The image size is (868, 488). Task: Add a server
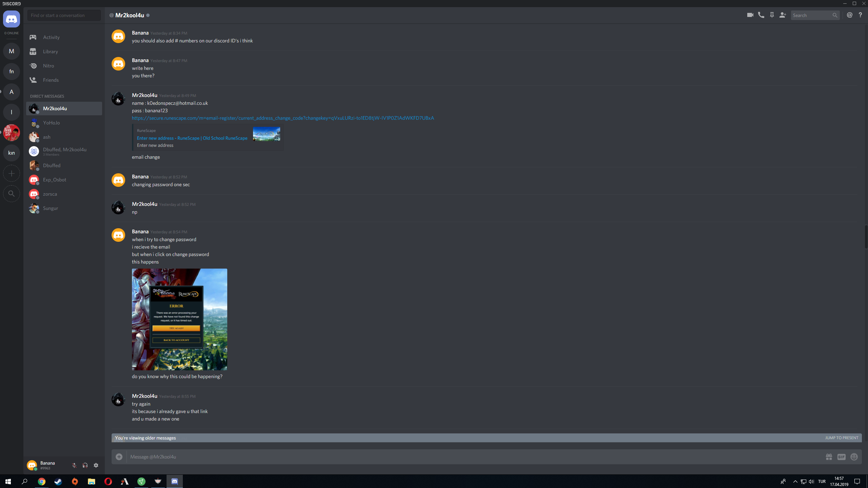click(x=12, y=173)
